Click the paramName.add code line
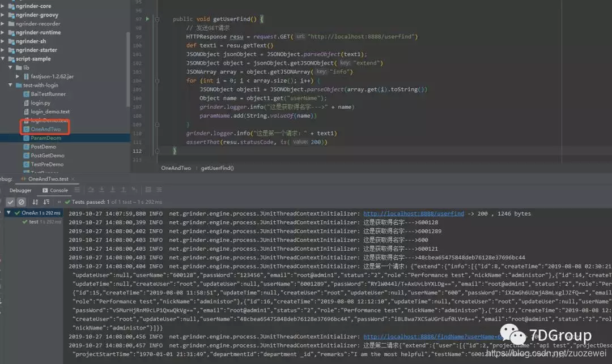The height and width of the screenshot is (364, 612). (x=258, y=115)
